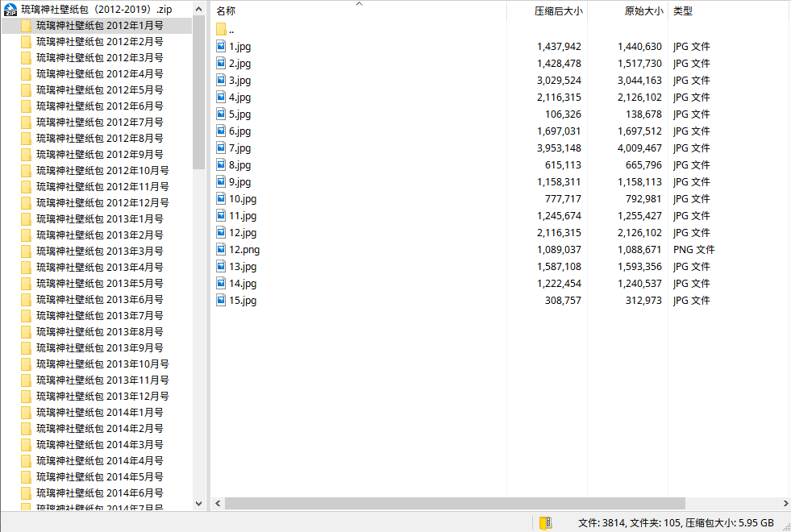
Task: Click the 15.jpg file icon
Action: click(222, 301)
